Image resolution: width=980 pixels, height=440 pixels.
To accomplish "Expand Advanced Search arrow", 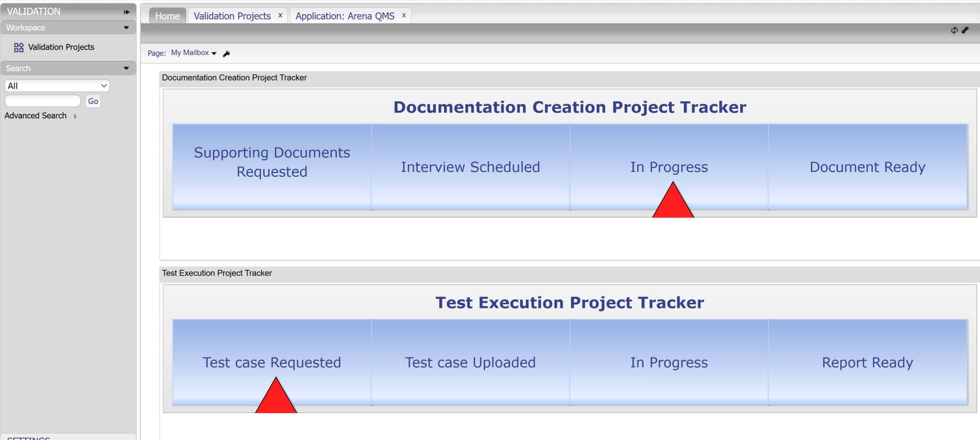I will 75,116.
